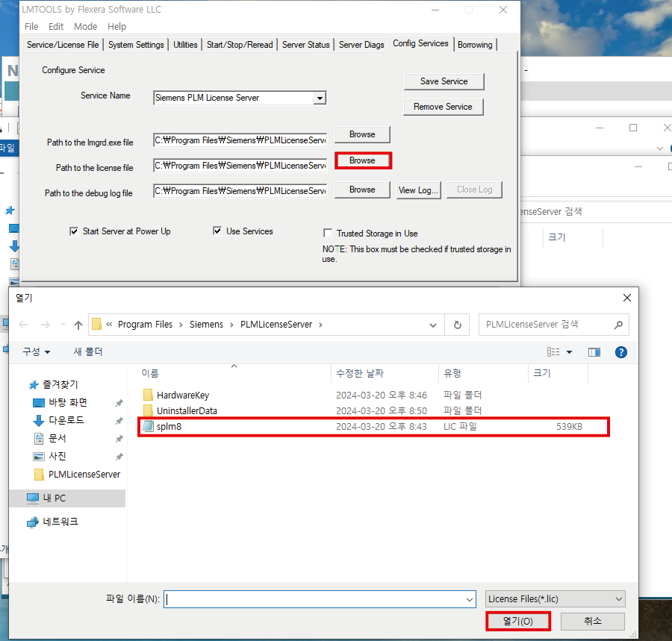The width and height of the screenshot is (672, 641).
Task: Toggle Use Services checkbox
Action: coord(217,231)
